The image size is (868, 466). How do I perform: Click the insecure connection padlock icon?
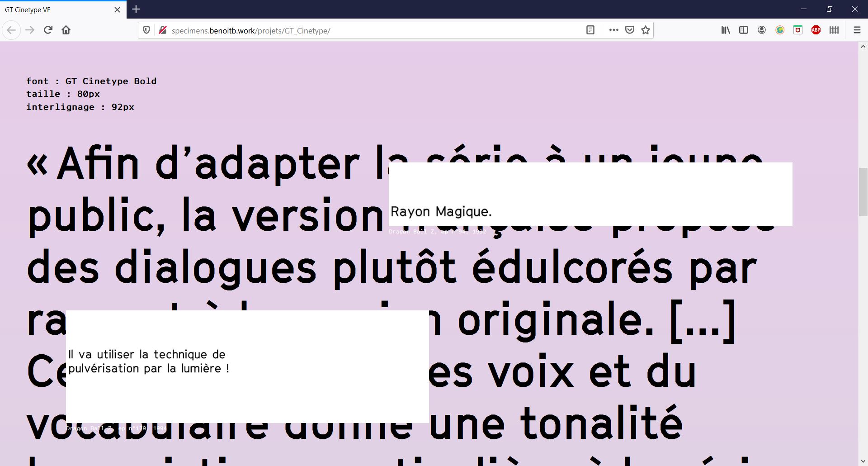162,30
